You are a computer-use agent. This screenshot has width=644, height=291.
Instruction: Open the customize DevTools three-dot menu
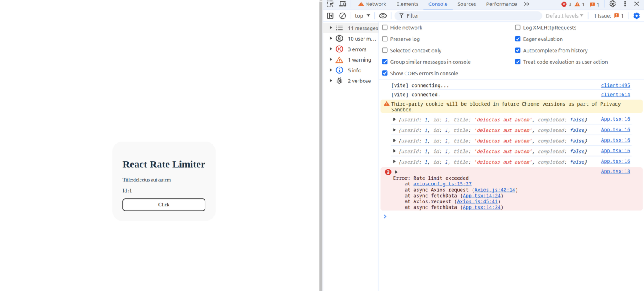click(x=625, y=4)
